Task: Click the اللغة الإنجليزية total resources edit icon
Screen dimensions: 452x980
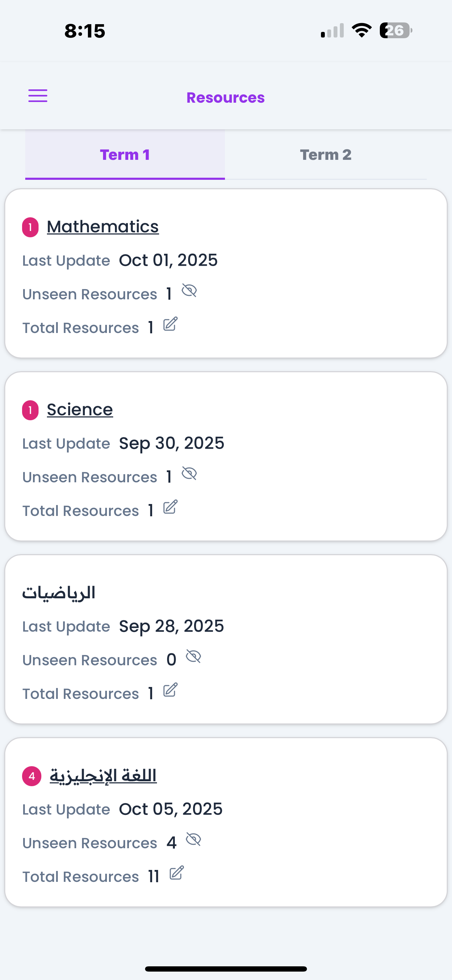Action: [177, 873]
